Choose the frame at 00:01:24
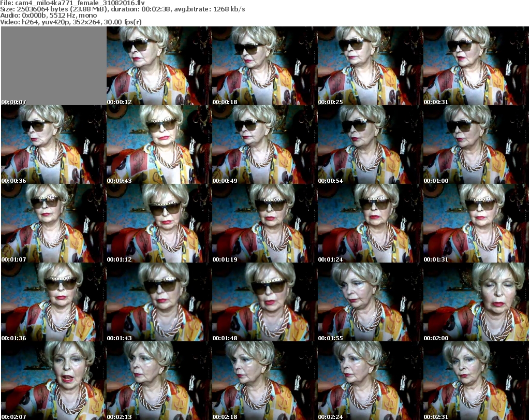Screen dimensions: 530x420 [x=370, y=223]
